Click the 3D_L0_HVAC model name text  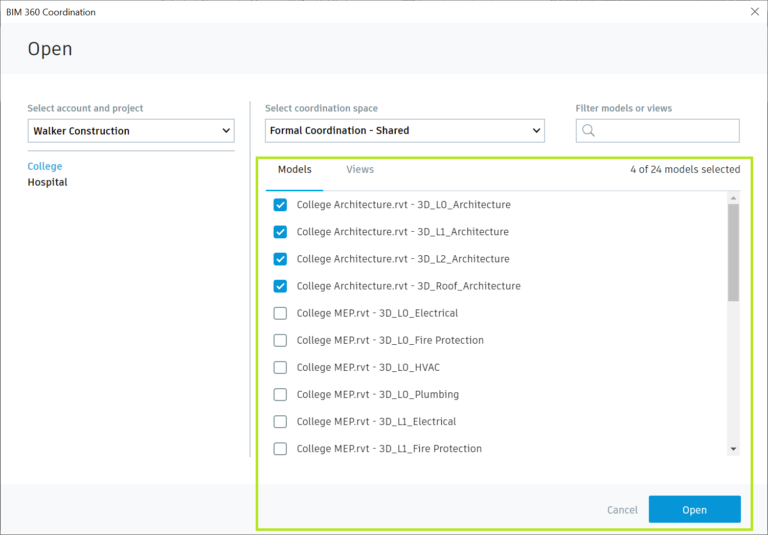point(368,367)
